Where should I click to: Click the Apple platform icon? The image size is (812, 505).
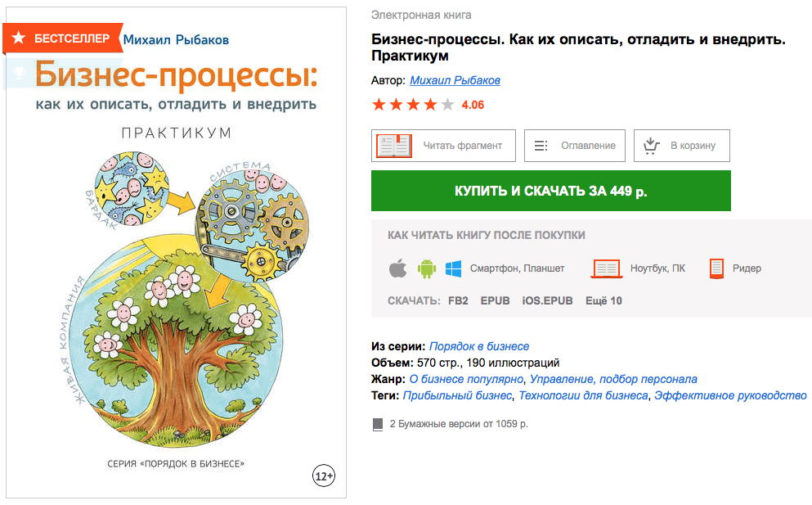tap(397, 268)
